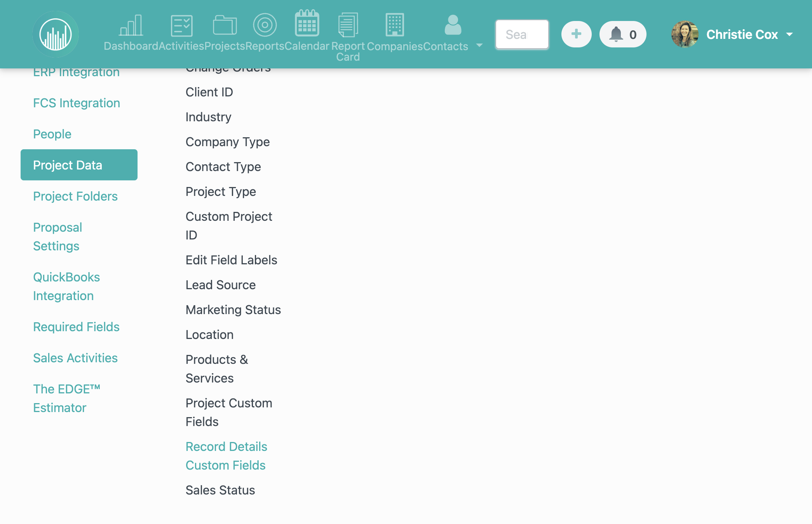The height and width of the screenshot is (524, 812).
Task: Expand the navigation overflow arrow after Contacts
Action: (x=479, y=45)
